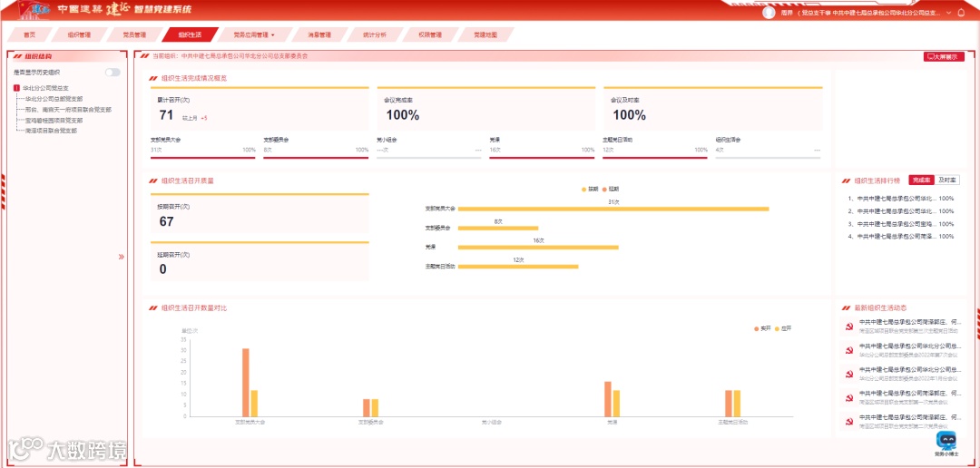Select 菏泽项目联合党支部 node
The height and width of the screenshot is (468, 980).
(x=51, y=131)
